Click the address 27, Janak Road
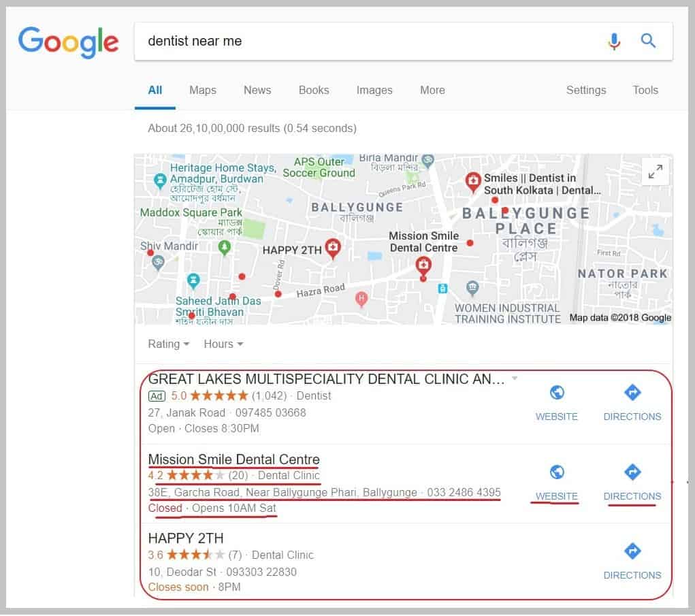Viewport: 695px width, 616px height. pos(186,412)
